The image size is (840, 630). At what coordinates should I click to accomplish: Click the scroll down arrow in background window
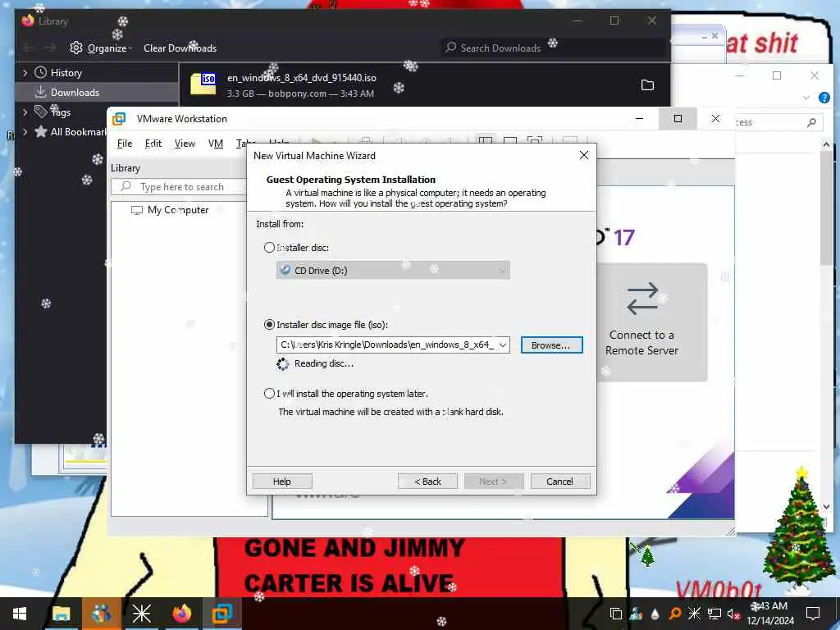[826, 506]
